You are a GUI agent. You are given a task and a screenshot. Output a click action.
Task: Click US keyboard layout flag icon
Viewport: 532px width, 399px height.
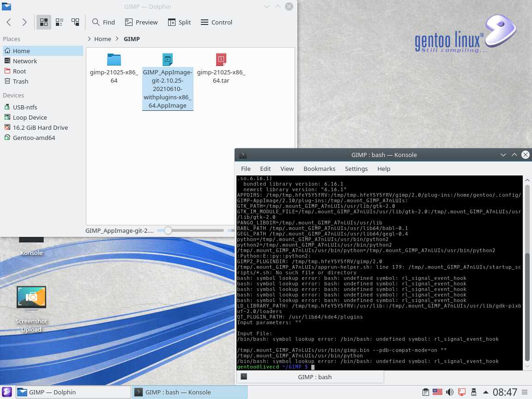point(437,392)
